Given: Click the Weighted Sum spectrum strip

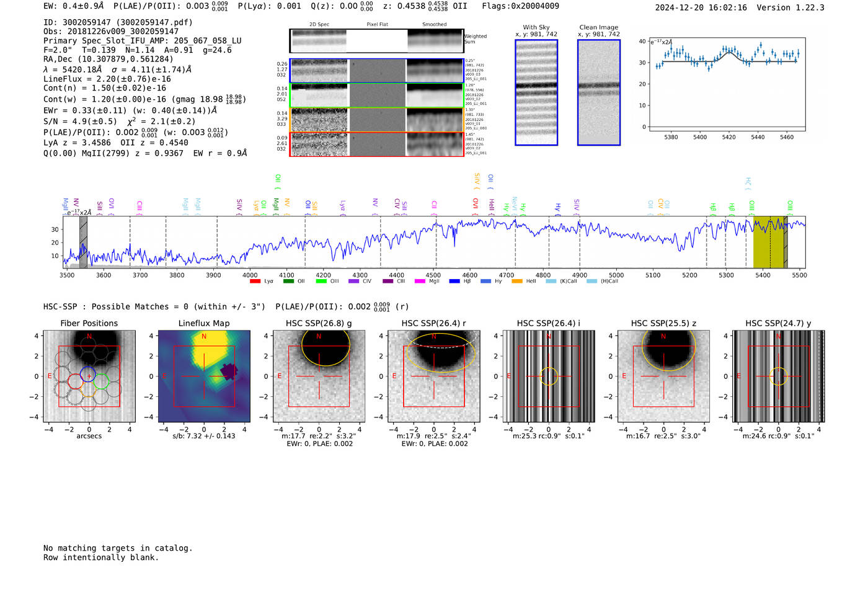Looking at the screenshot, I should [376, 41].
